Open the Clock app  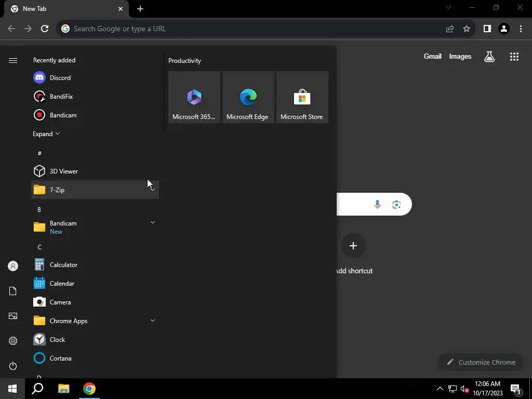[95, 339]
